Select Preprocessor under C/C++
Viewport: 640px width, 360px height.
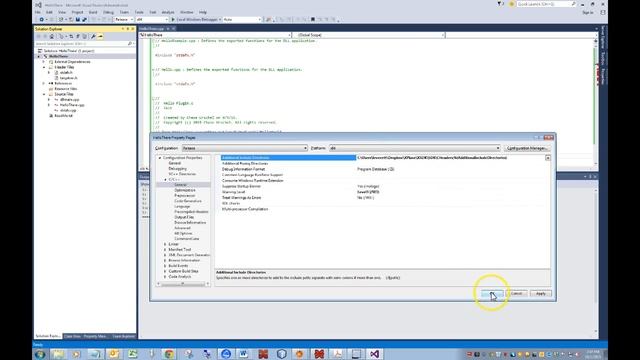(184, 196)
